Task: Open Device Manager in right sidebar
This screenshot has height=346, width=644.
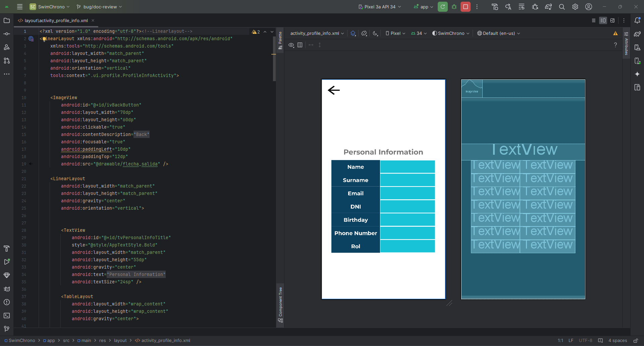Action: coord(637,47)
